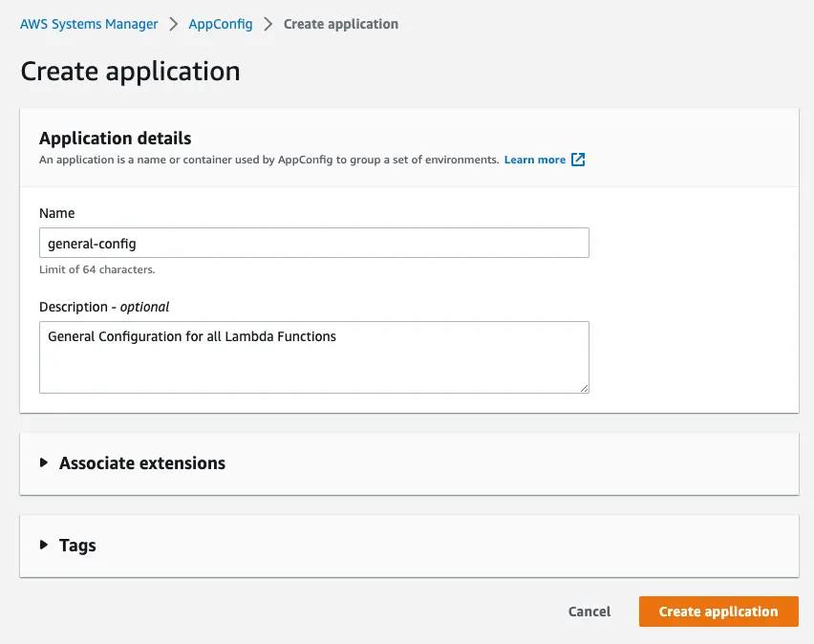Go back using the AWS Systems Manager breadcrumb
814x644 pixels.
[89, 24]
